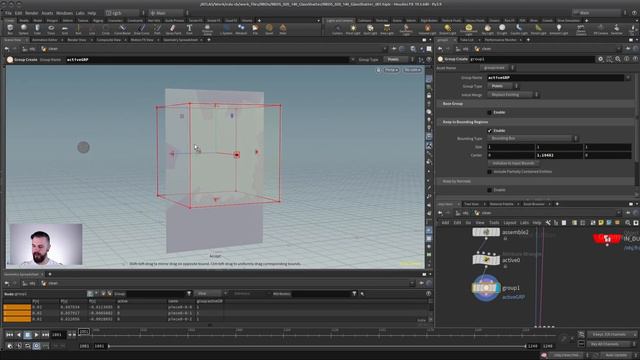Open the Group Type dropdown above viewport
Viewport: 640px width, 360px height.
point(398,60)
